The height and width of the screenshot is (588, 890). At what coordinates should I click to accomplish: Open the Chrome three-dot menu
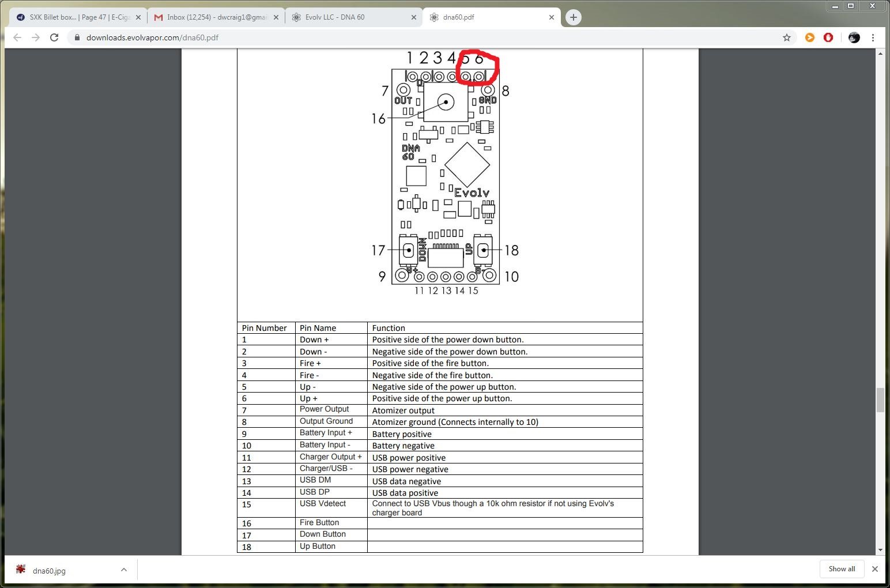coord(873,37)
